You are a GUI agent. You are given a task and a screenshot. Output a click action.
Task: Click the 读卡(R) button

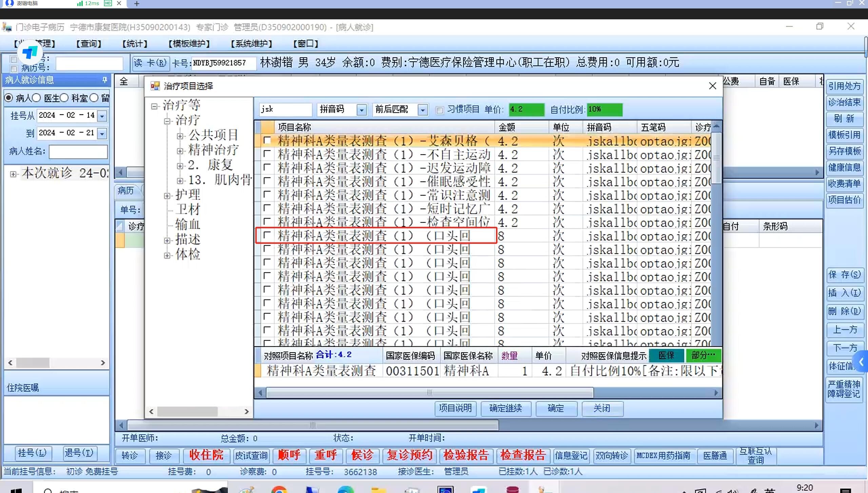point(150,63)
